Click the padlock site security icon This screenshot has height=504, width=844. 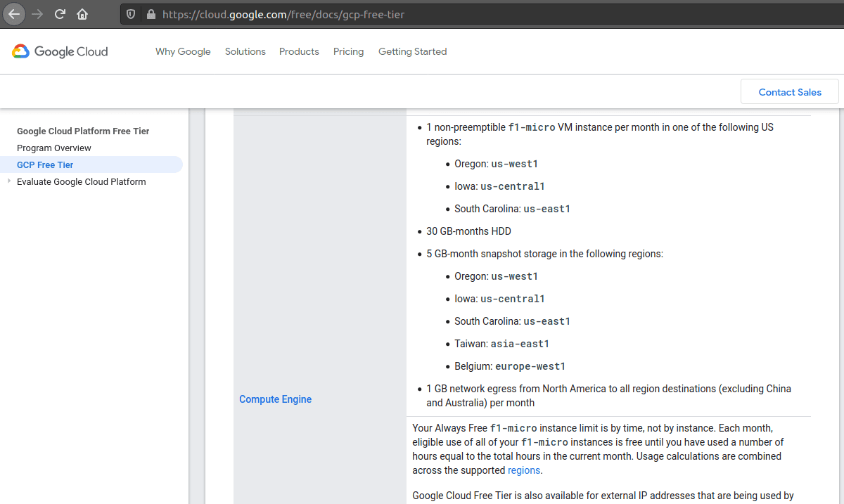coord(151,14)
